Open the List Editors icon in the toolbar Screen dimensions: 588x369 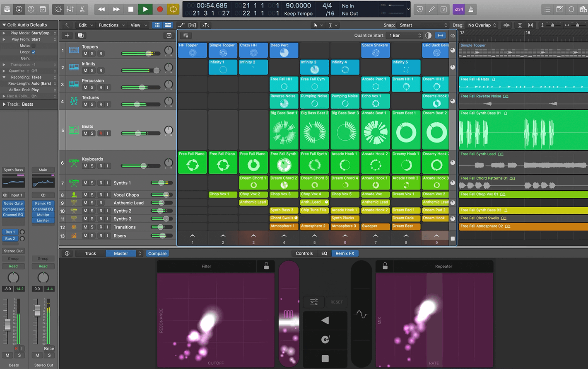[x=547, y=9]
